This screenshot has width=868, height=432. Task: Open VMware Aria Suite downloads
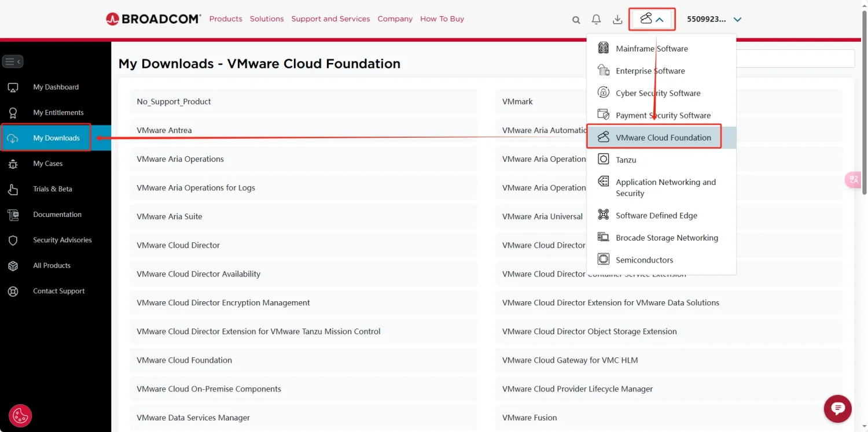304,217
